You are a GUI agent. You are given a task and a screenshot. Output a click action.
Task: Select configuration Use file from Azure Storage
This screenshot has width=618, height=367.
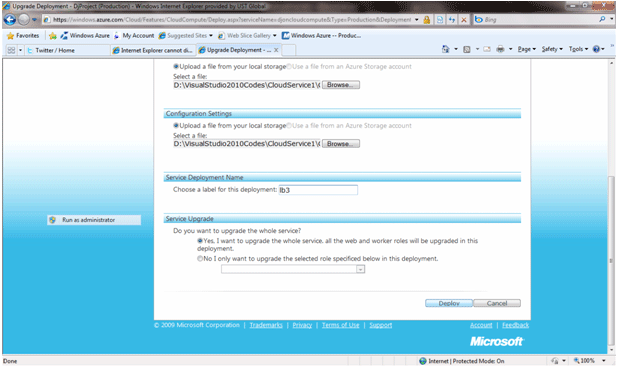[x=289, y=126]
